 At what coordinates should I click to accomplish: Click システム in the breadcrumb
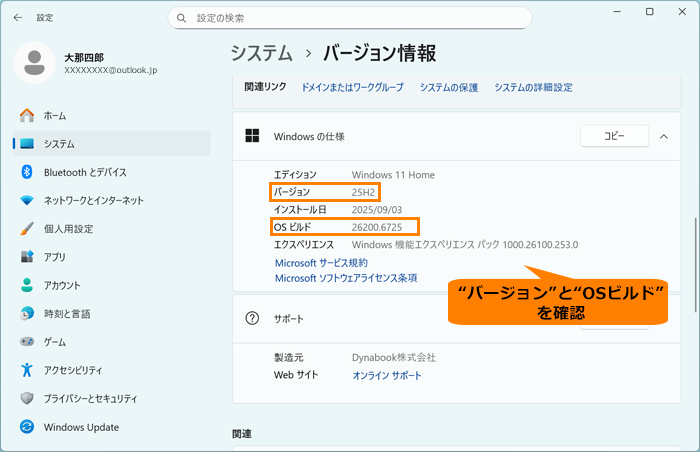tap(262, 53)
